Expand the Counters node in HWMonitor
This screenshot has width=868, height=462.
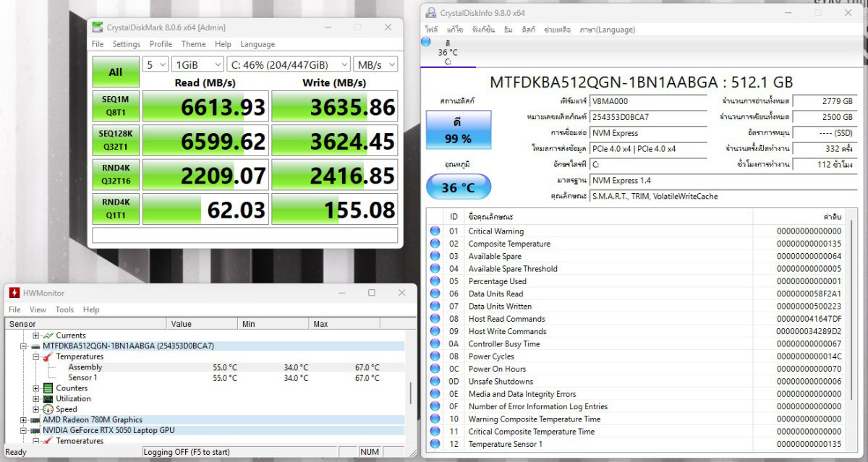(x=36, y=388)
